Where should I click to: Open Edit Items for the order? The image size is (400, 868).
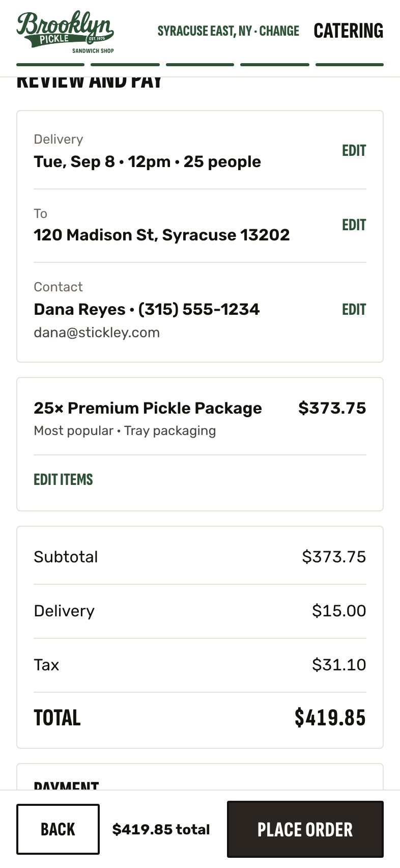coord(64,480)
